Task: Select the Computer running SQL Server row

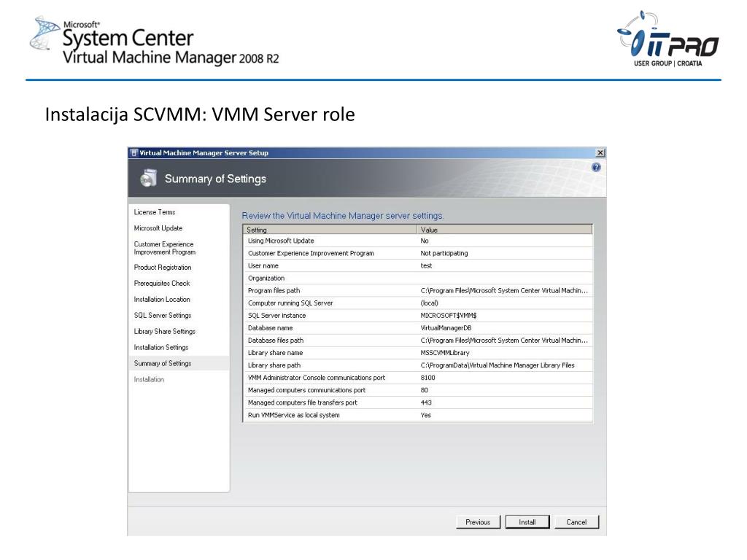Action: [418, 303]
